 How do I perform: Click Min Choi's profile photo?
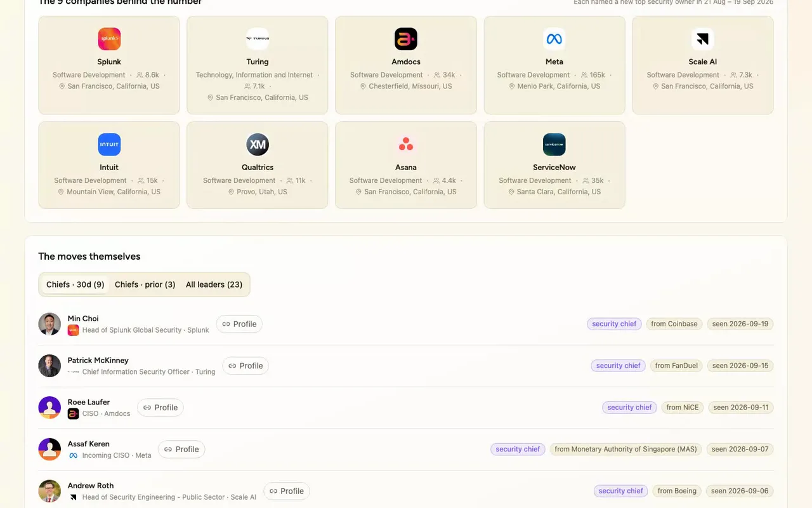(49, 324)
